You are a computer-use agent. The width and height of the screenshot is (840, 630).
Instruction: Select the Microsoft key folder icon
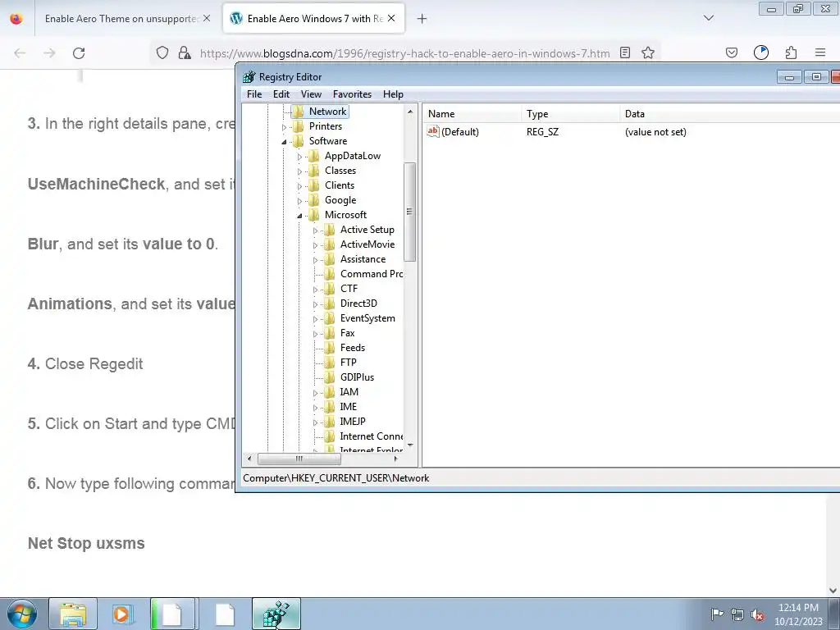313,215
